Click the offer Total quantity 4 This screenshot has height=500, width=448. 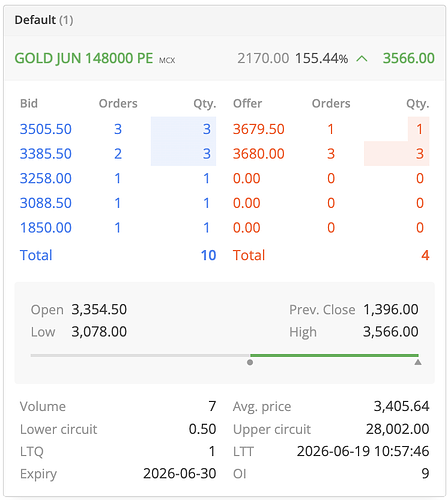point(425,255)
